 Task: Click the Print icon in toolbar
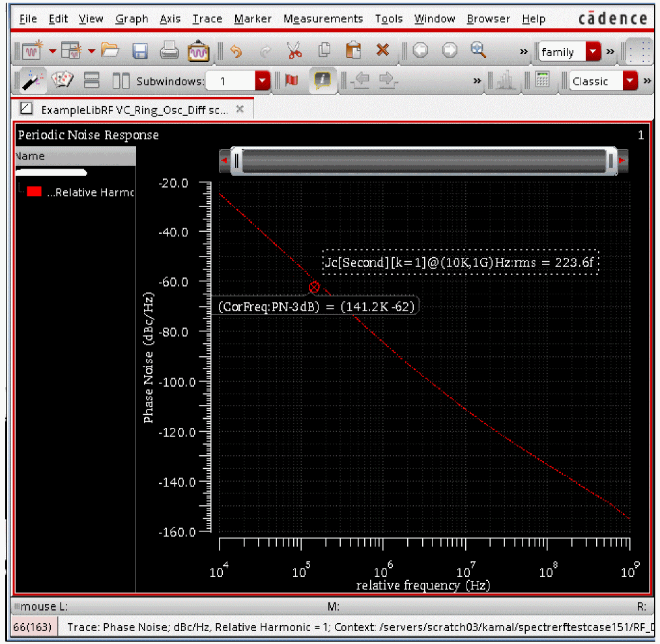tap(169, 50)
